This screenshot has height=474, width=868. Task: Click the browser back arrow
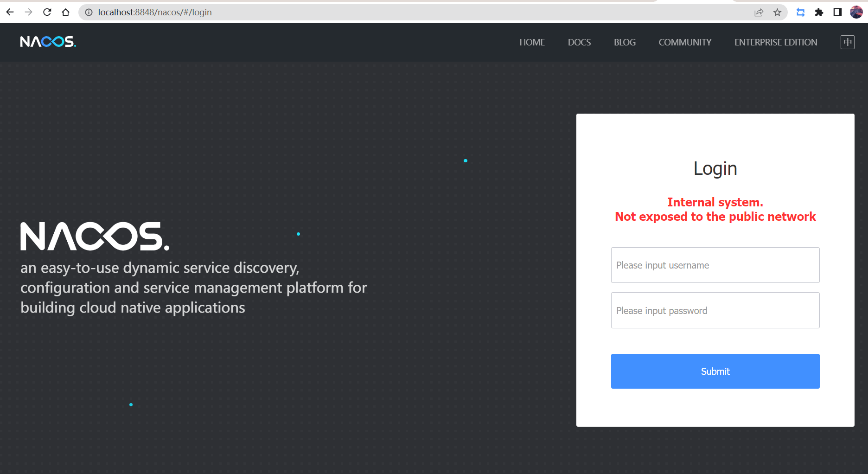pyautogui.click(x=10, y=12)
